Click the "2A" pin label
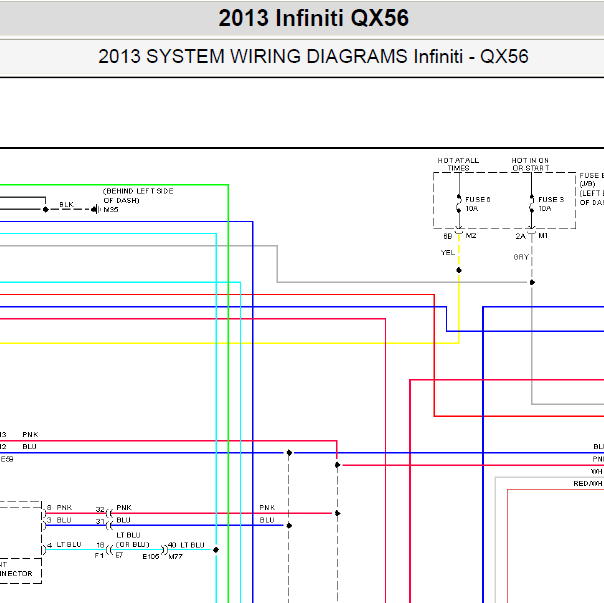Viewport: 604px width, 603px height. (x=520, y=236)
